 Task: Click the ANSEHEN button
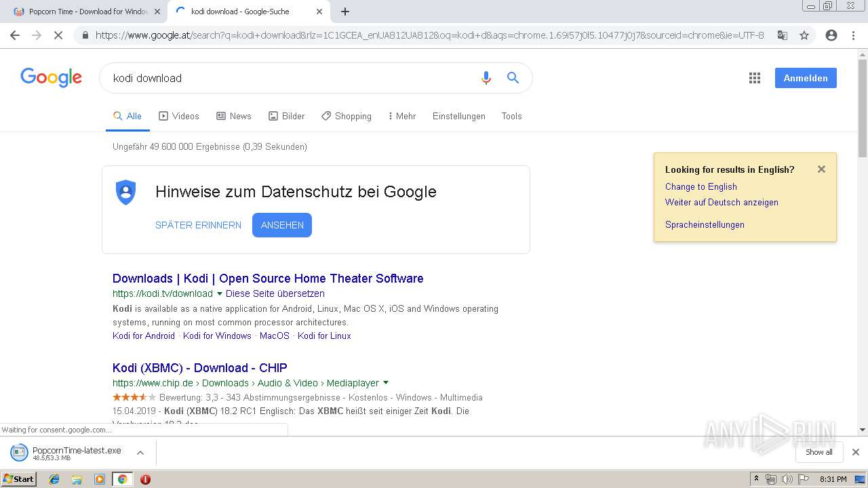282,225
